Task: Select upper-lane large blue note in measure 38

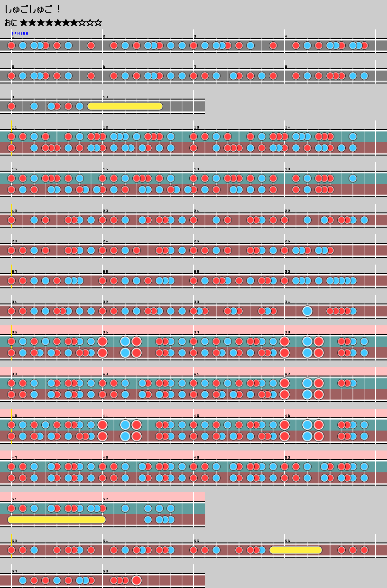Action: (x=307, y=341)
